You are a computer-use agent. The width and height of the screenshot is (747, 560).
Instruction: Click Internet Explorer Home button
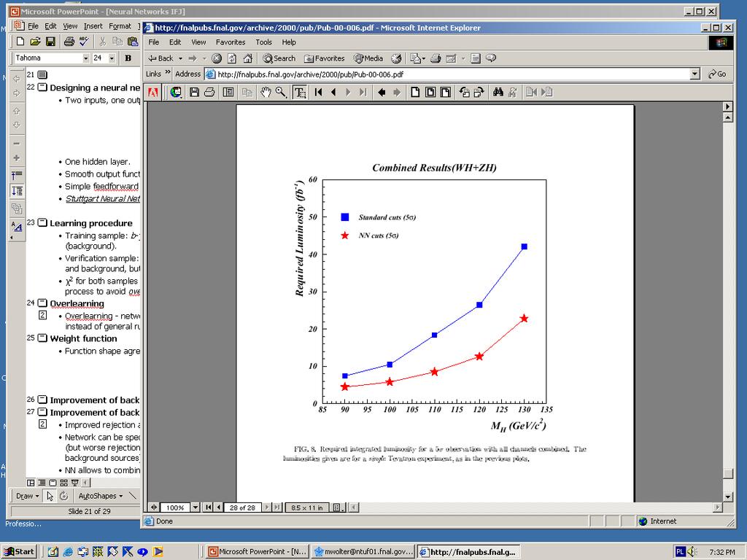coord(248,58)
